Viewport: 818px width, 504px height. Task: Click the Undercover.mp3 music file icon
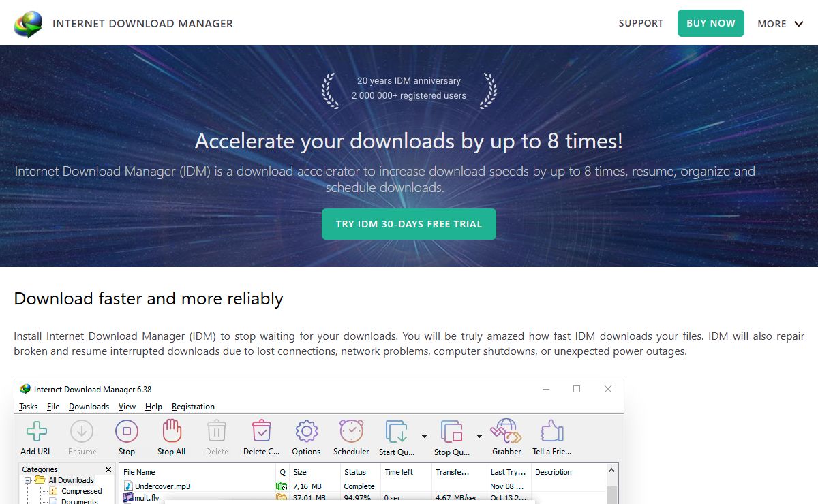click(127, 486)
